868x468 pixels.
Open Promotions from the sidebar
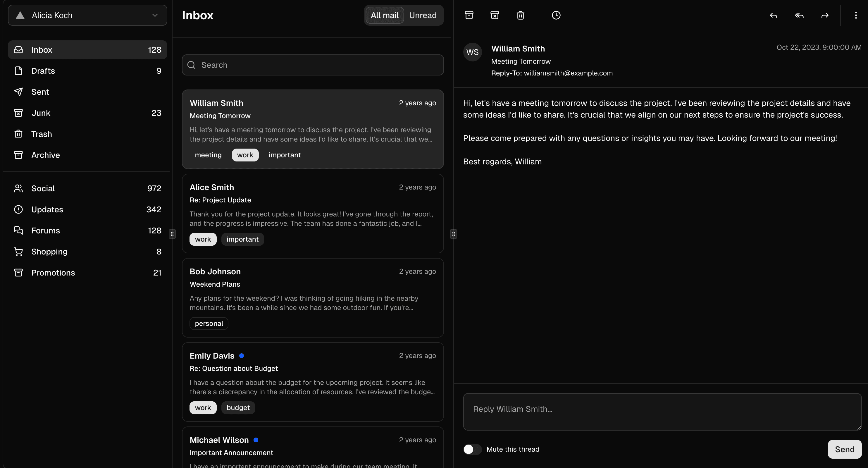click(53, 273)
